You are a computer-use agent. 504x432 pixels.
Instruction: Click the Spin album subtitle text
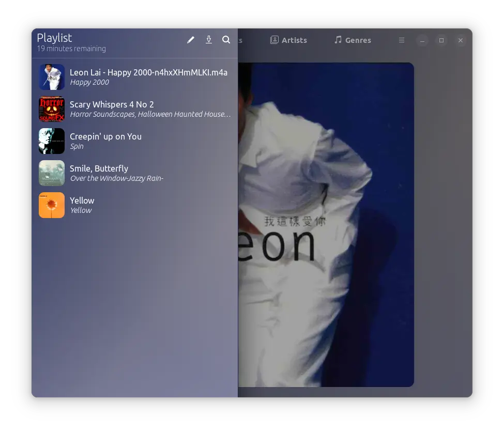77,146
